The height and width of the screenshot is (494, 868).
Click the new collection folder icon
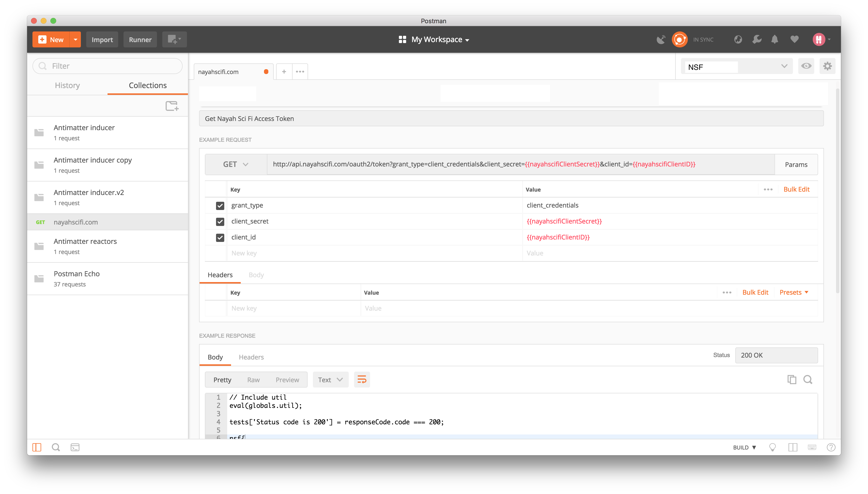point(172,106)
